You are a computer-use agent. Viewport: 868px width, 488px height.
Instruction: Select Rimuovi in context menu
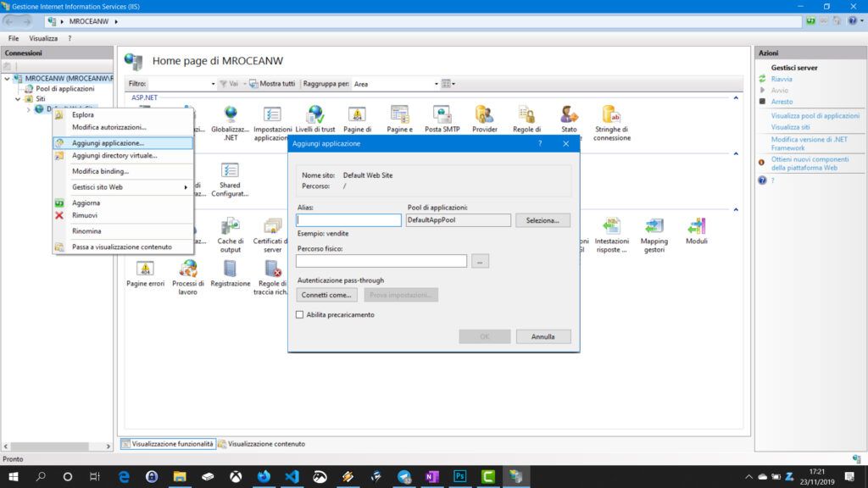point(123,215)
